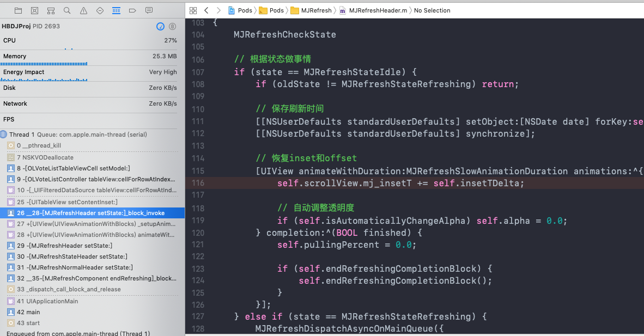
Task: Select the Debug navigator icon
Action: point(116,10)
